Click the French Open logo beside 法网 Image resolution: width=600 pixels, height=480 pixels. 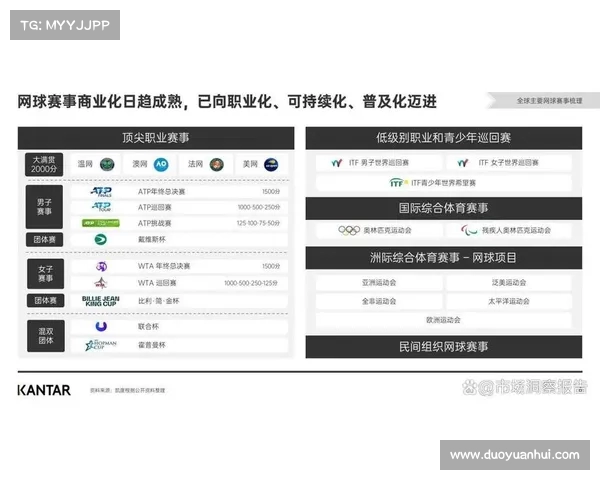click(215, 164)
